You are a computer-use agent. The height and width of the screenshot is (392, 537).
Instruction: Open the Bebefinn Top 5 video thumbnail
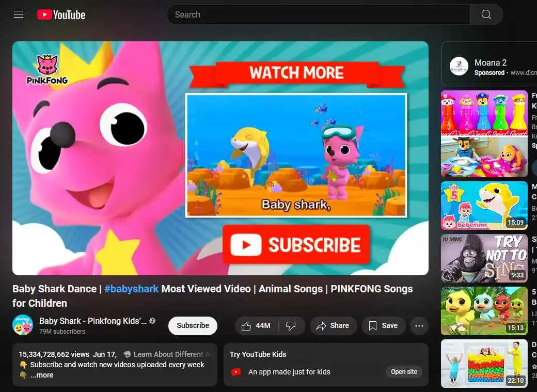[x=484, y=206]
